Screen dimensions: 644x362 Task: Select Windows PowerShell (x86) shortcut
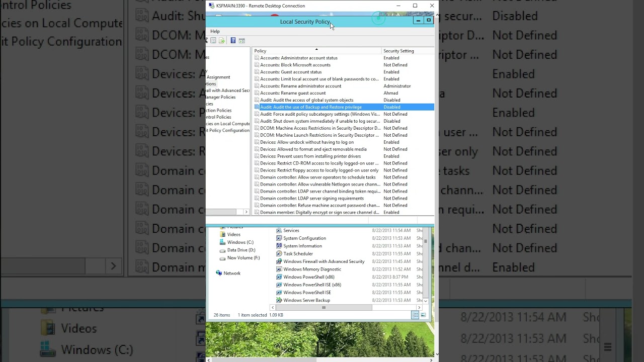pyautogui.click(x=305, y=277)
